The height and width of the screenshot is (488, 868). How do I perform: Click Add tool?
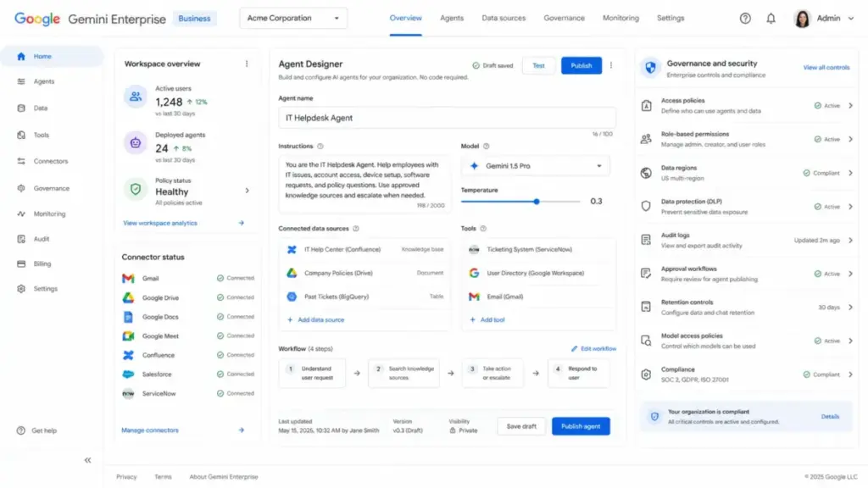coord(487,319)
